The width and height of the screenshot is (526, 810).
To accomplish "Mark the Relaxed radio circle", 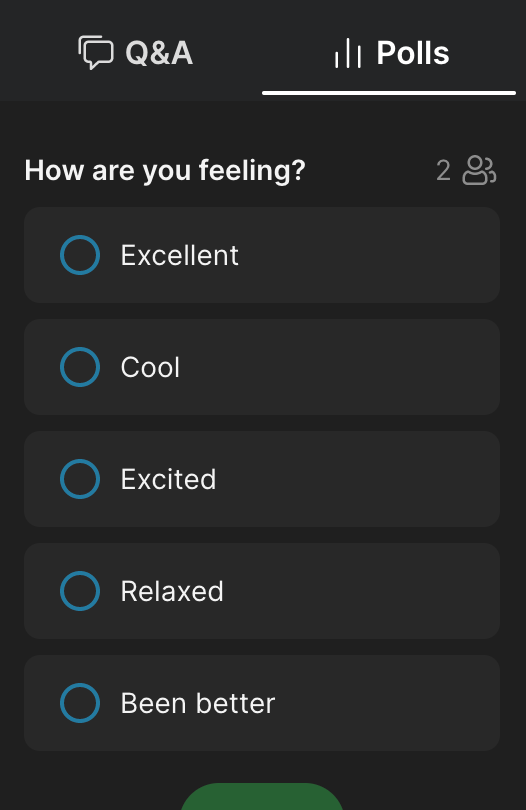I will coord(80,591).
